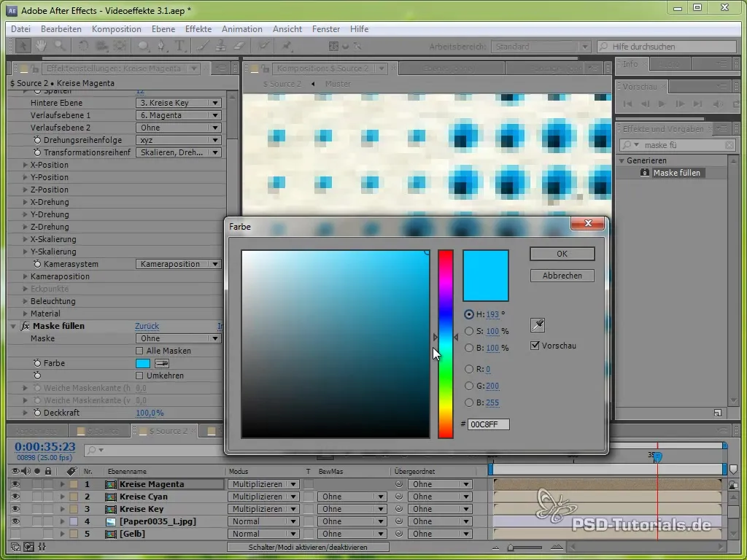Image resolution: width=747 pixels, height=560 pixels.
Task: Select the Brush tool
Action: (203, 46)
